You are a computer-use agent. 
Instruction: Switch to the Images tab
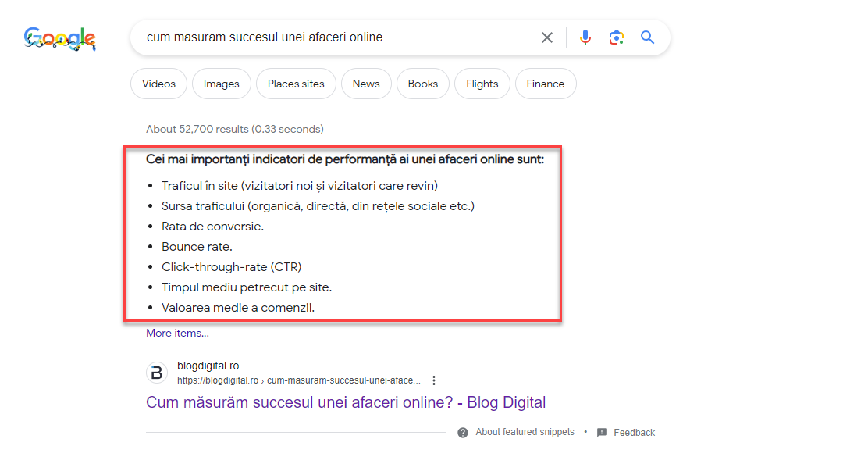(x=221, y=84)
